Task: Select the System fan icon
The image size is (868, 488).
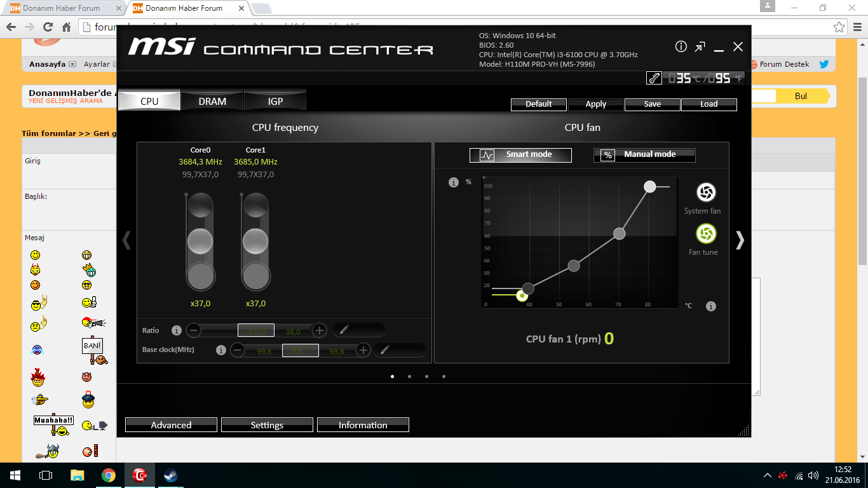Action: pyautogui.click(x=706, y=192)
